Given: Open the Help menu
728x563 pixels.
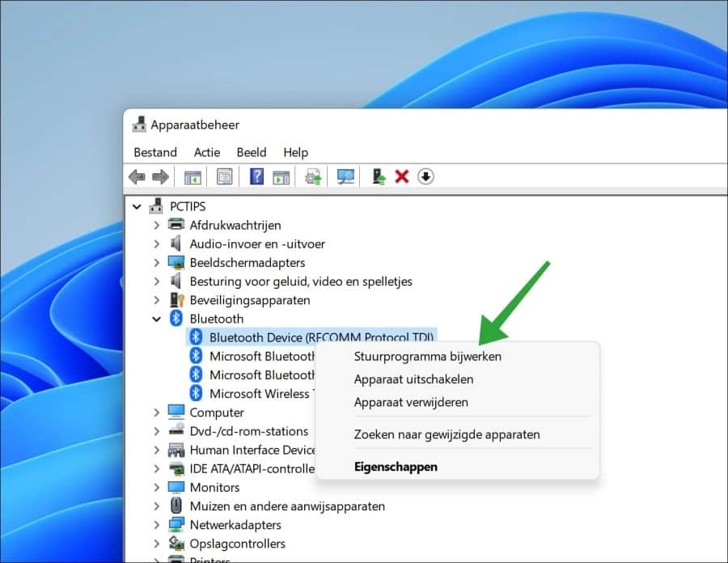Looking at the screenshot, I should [296, 152].
